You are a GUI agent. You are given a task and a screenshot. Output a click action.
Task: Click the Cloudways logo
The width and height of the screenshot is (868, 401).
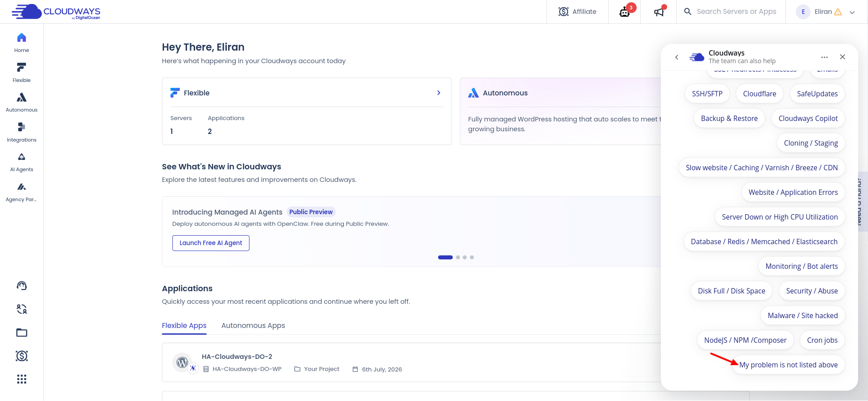coord(56,12)
